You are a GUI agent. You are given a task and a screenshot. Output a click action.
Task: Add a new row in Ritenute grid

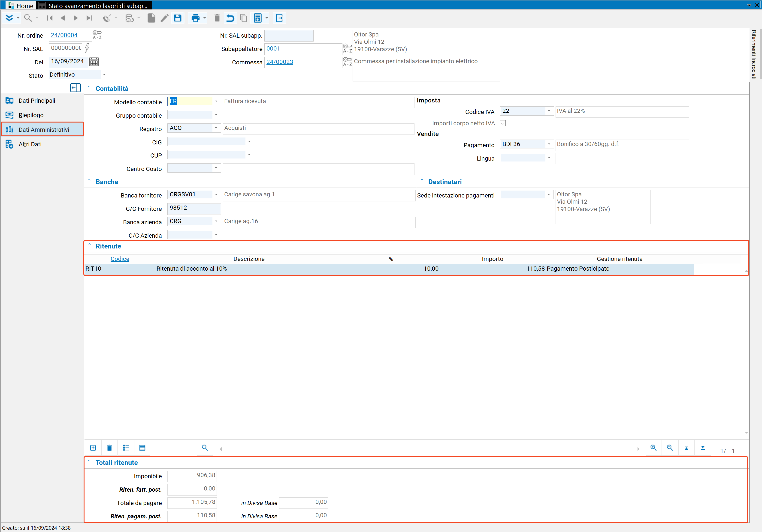click(93, 448)
